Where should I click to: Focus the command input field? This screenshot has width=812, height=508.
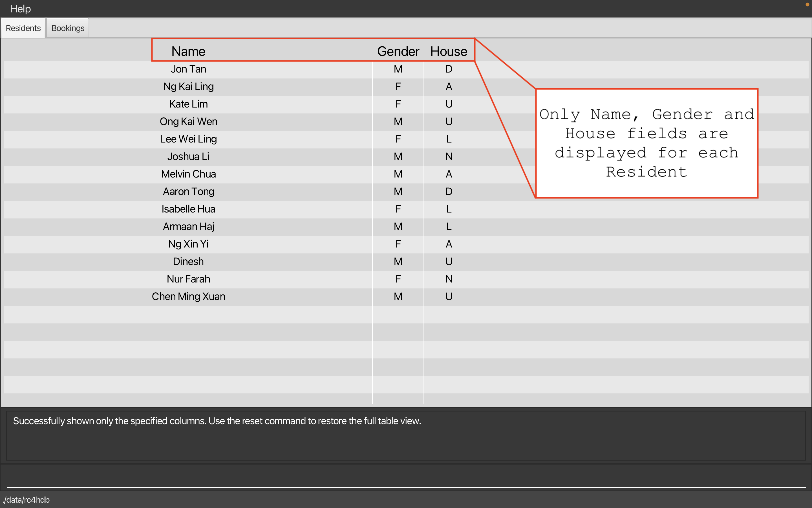pos(406,478)
